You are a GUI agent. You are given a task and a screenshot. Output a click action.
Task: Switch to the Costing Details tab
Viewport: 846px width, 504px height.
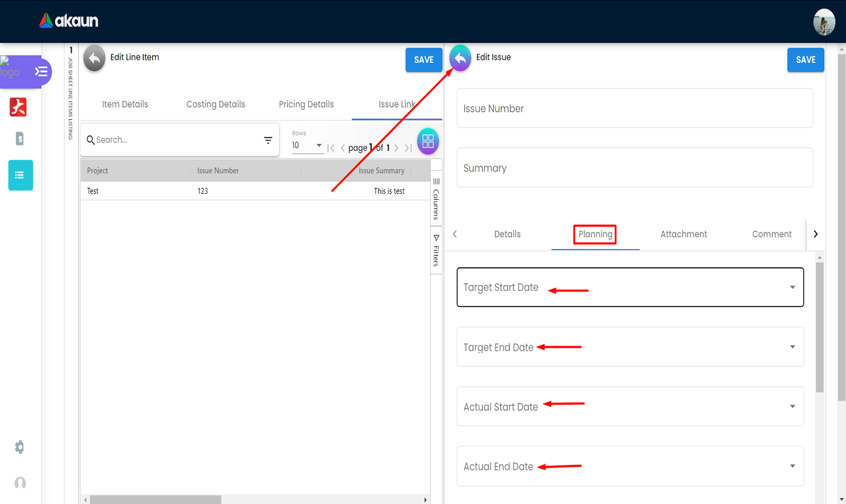[x=216, y=104]
